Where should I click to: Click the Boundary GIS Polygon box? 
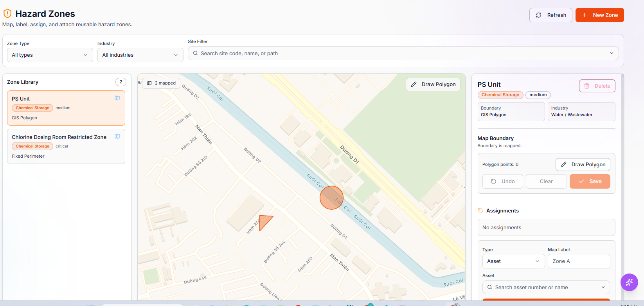pos(511,112)
